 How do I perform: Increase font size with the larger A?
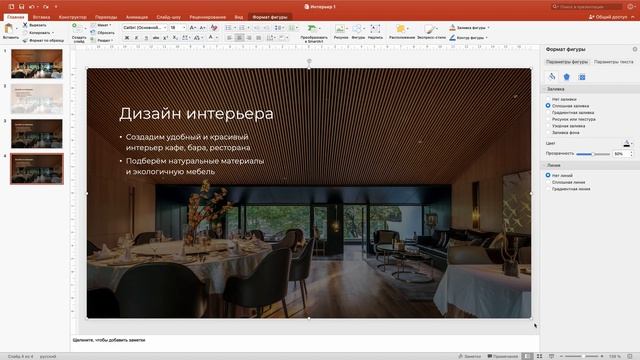[x=193, y=28]
